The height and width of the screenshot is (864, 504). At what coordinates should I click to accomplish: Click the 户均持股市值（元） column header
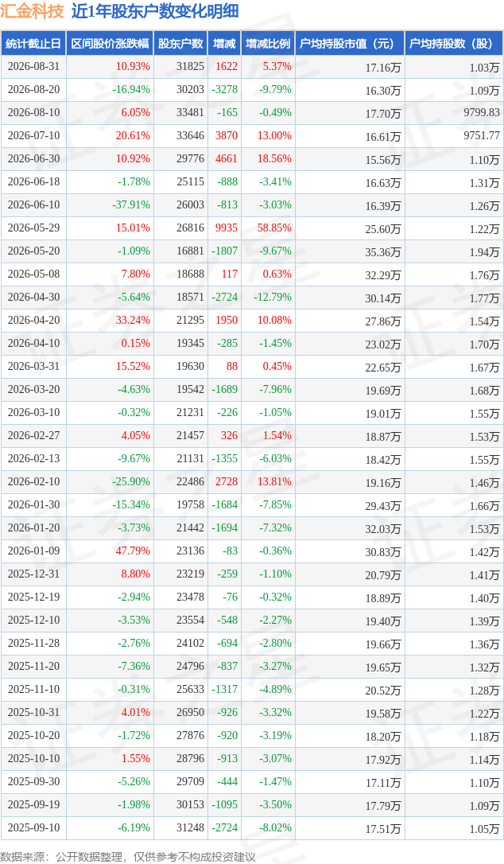coord(350,44)
